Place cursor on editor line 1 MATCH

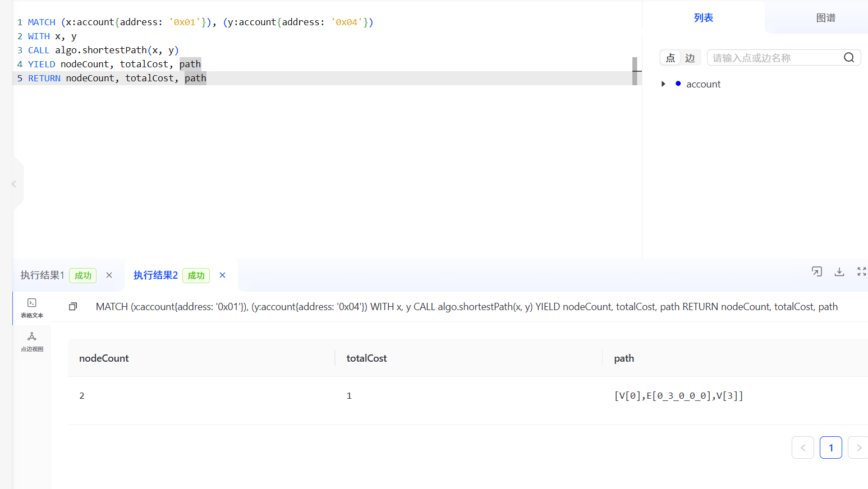(x=42, y=22)
